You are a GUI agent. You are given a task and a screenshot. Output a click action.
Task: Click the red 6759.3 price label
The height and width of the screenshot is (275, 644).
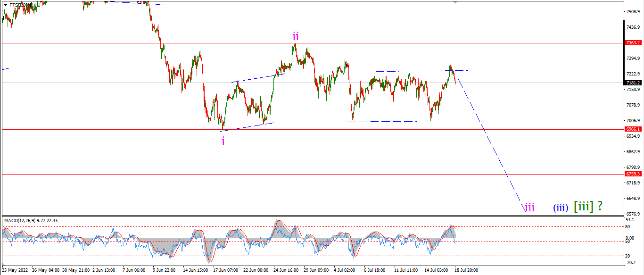point(633,174)
